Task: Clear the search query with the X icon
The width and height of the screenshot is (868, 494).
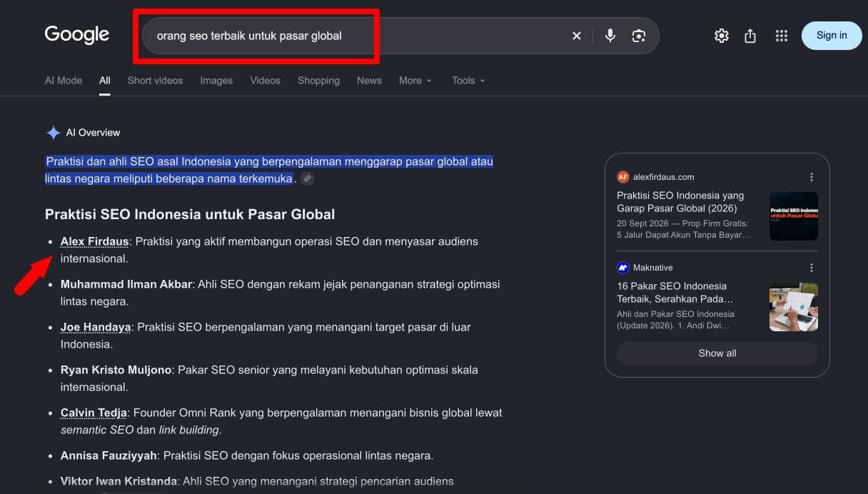Action: (577, 36)
